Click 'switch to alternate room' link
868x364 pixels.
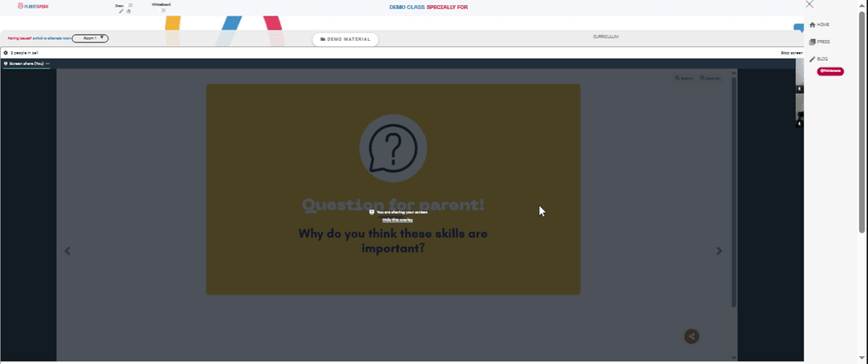pos(51,38)
